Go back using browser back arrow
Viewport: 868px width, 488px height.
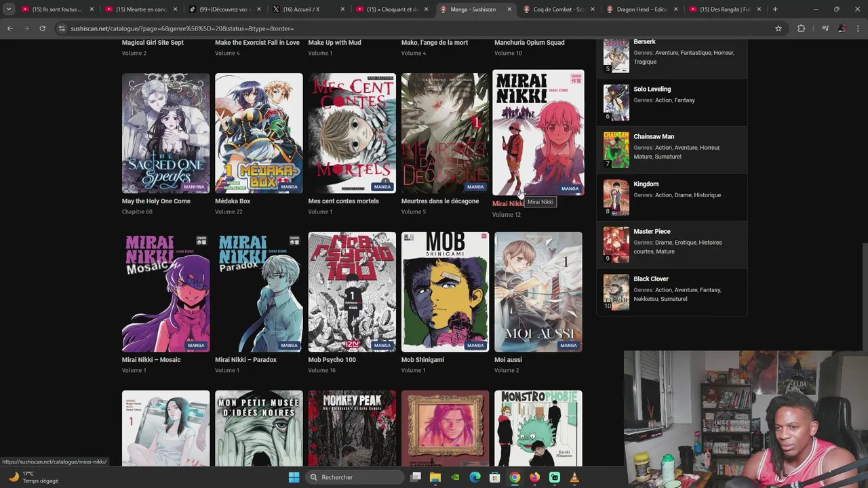(x=9, y=28)
